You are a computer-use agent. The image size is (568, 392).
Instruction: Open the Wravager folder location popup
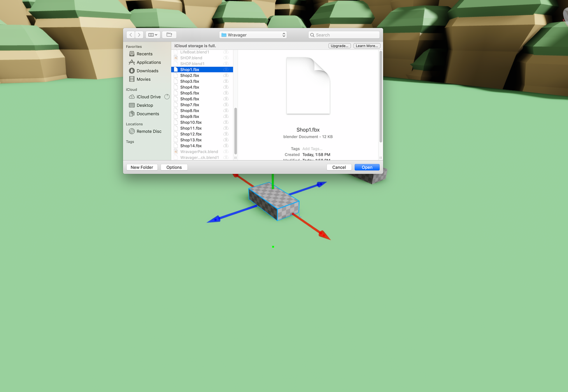(x=253, y=35)
